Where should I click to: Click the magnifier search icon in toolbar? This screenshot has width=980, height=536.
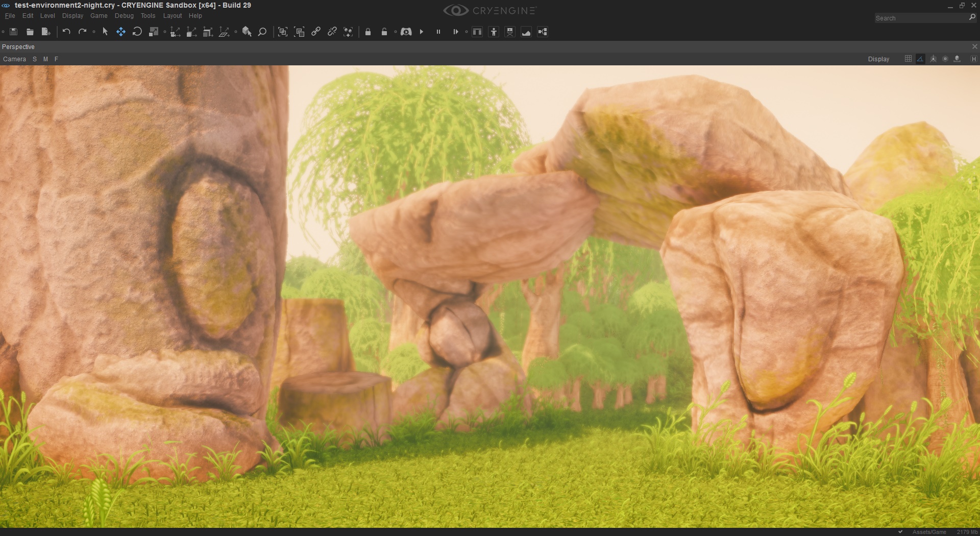tap(262, 32)
